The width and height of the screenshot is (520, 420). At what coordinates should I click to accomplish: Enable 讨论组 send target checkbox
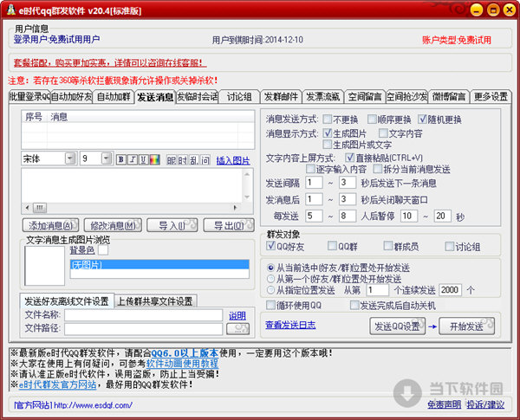(449, 246)
